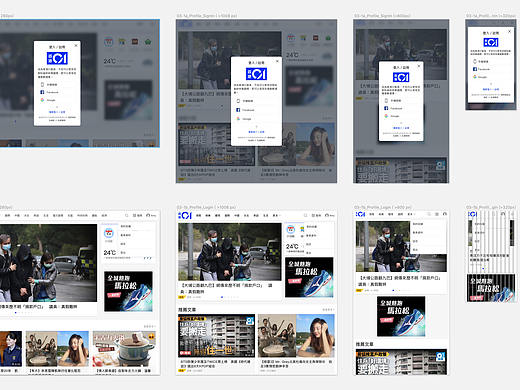This screenshot has width=520, height=390.
Task: Click the sneaker ad in the Login artboard with the chocolate pot article
Action: pos(128,291)
